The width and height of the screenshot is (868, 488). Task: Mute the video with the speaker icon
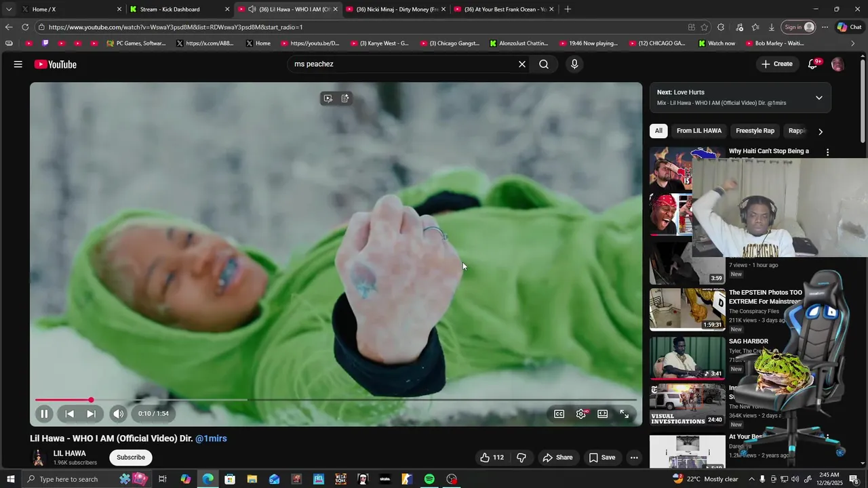click(119, 413)
